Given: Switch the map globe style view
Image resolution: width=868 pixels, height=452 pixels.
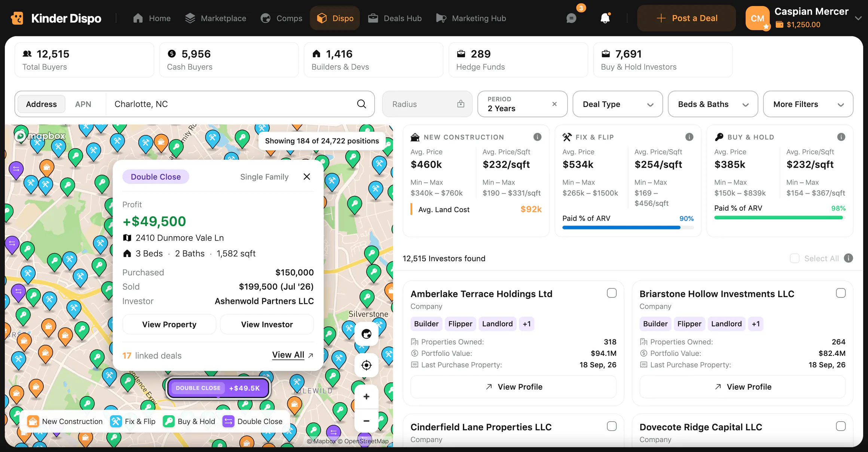Looking at the screenshot, I should 366,334.
